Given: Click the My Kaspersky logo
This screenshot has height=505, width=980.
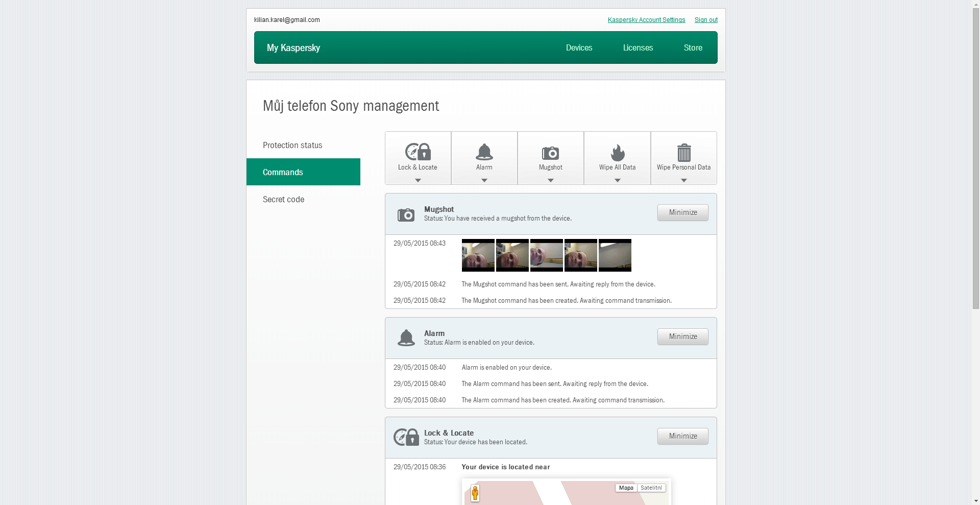Looking at the screenshot, I should [x=293, y=47].
